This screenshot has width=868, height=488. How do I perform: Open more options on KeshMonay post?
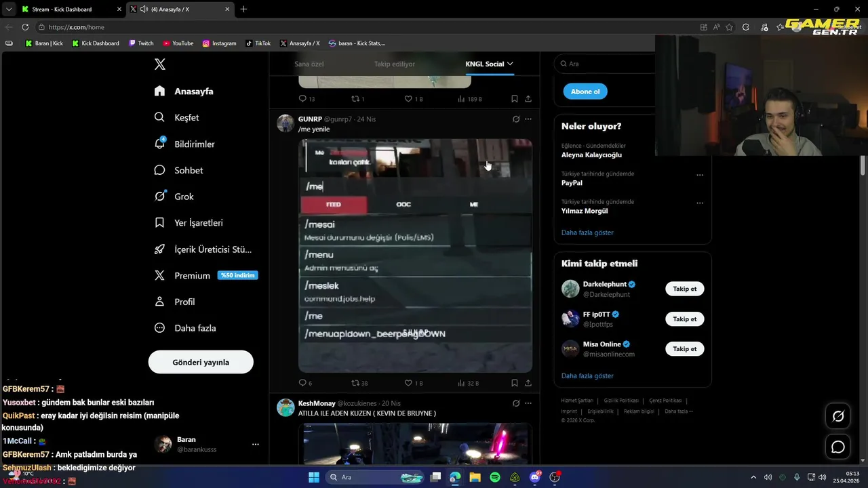[528, 403]
